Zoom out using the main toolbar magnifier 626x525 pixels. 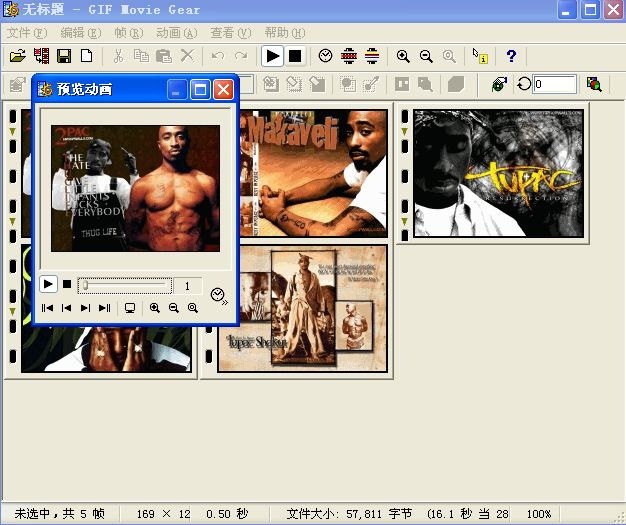point(426,56)
